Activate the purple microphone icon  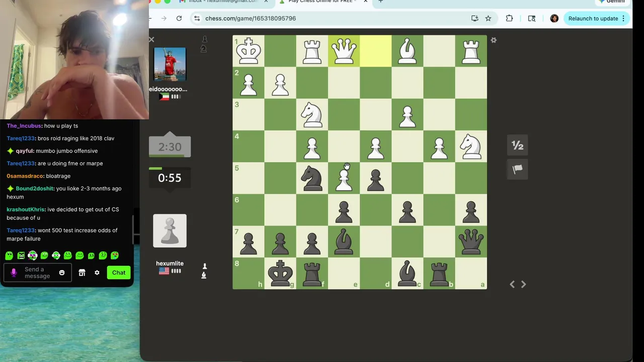[x=14, y=273]
